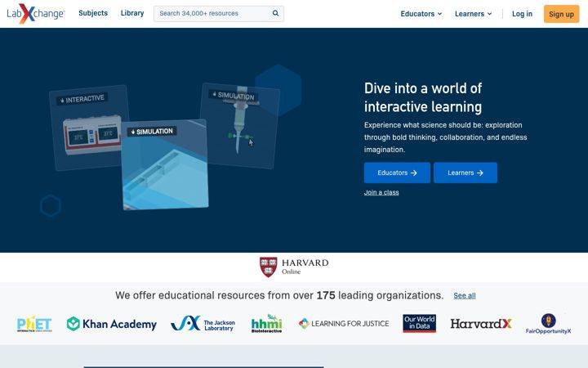Open the FairOpportunityX partner logo
The width and height of the screenshot is (588, 368).
pyautogui.click(x=548, y=324)
